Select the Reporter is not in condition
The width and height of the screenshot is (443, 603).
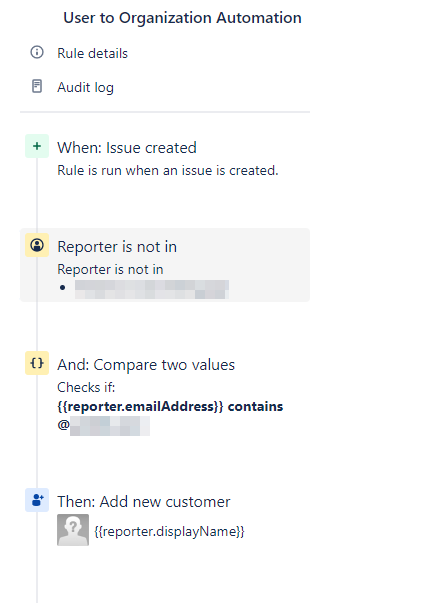[165, 265]
